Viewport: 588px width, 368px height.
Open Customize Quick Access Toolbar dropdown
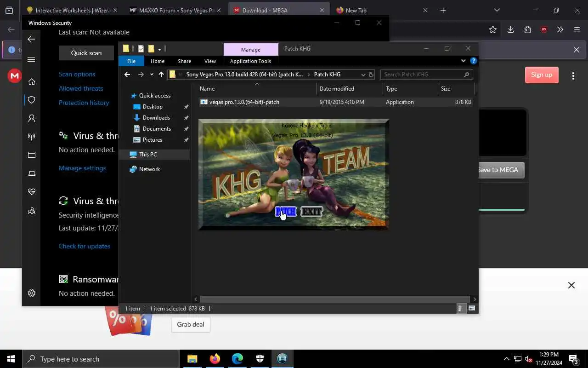tap(159, 49)
